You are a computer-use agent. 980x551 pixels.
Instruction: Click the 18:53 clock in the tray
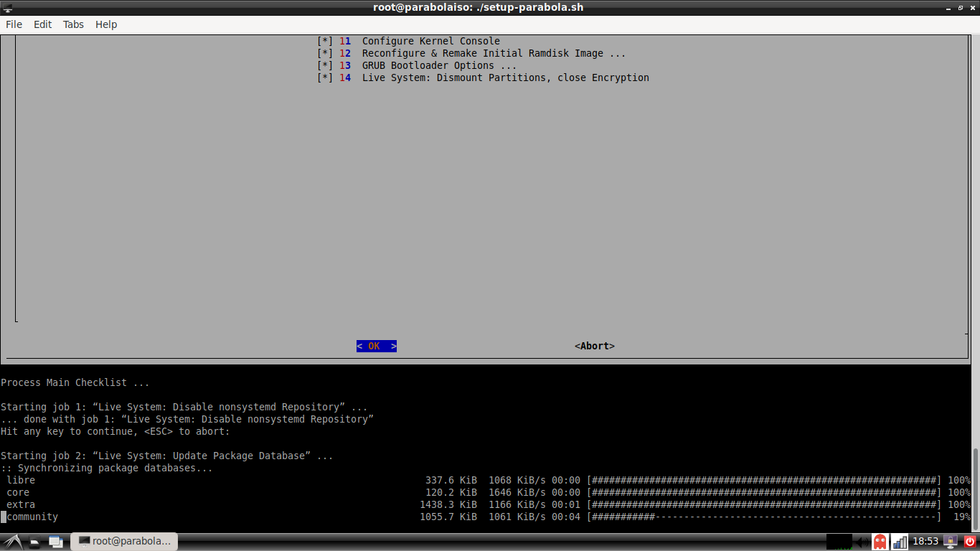(925, 541)
